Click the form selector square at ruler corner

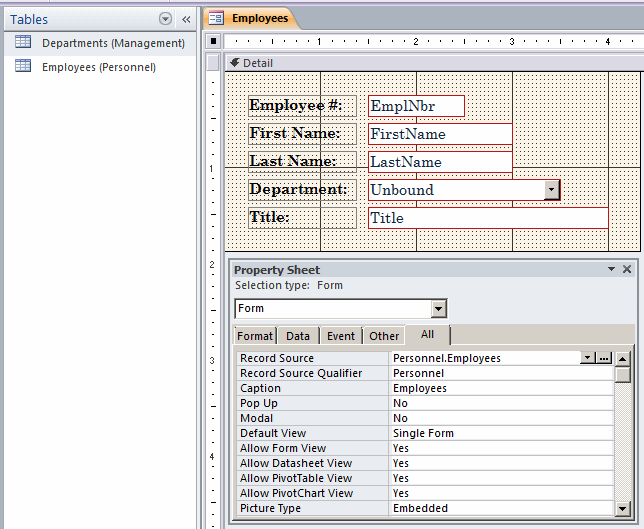click(213, 41)
